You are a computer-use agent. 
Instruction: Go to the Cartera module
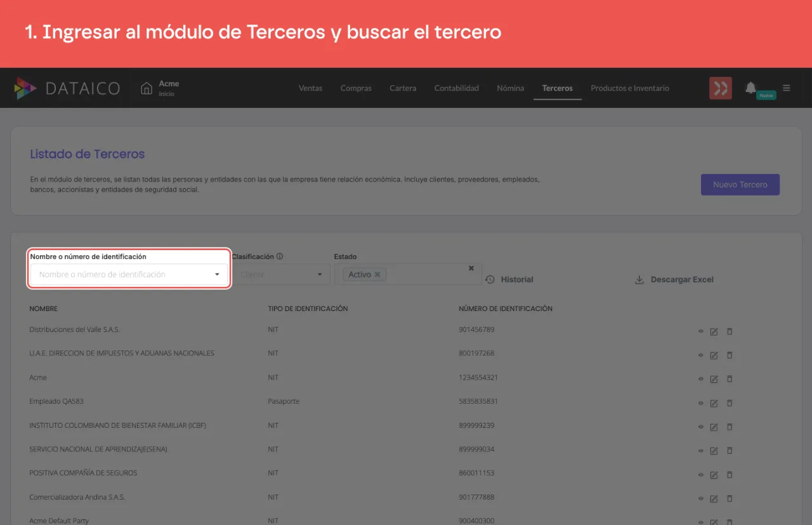(403, 88)
